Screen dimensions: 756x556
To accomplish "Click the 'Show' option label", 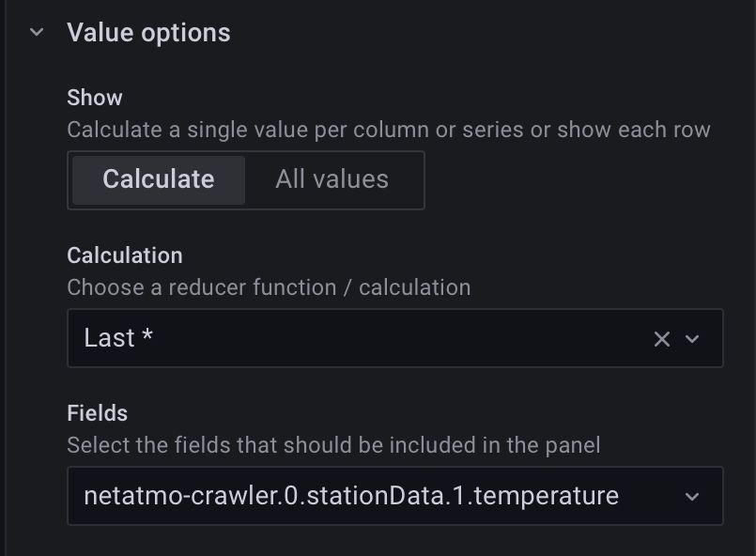I will 95,98.
